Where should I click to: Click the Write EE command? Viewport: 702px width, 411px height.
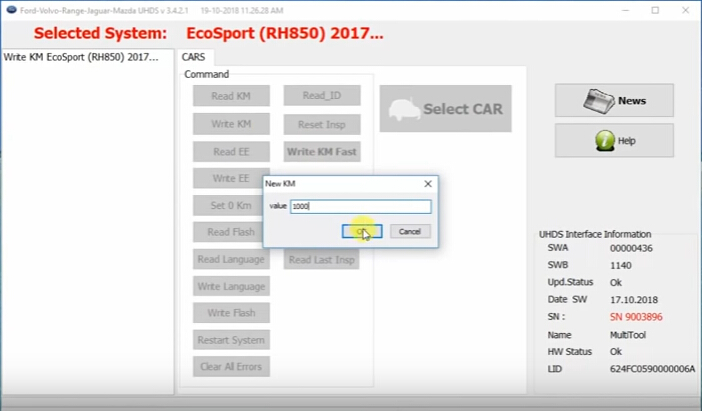pos(228,178)
